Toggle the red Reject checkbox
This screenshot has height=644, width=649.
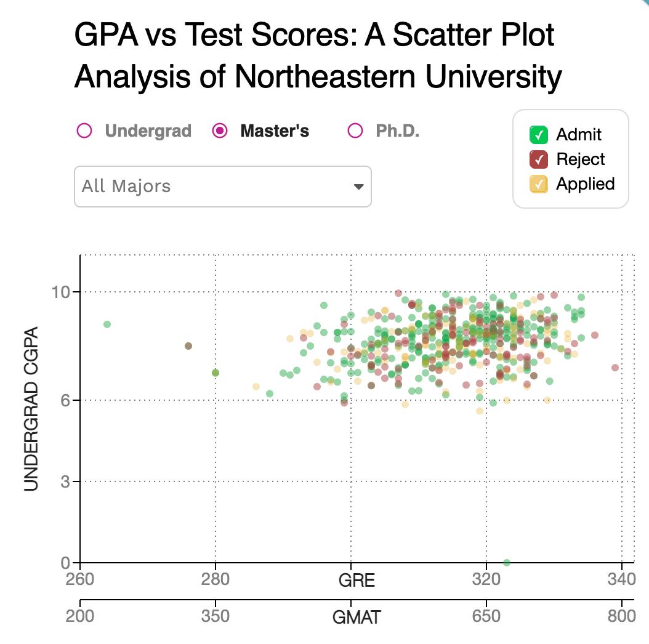539,159
